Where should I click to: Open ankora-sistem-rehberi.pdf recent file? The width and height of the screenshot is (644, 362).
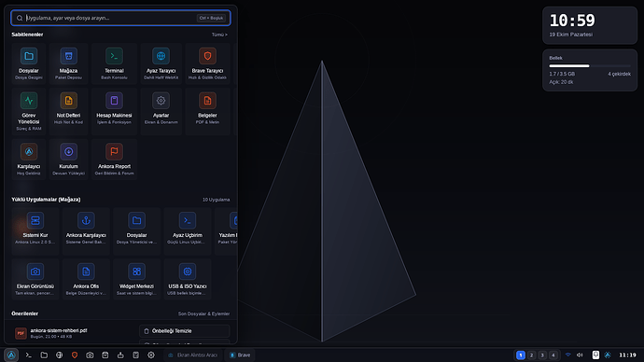click(x=74, y=333)
